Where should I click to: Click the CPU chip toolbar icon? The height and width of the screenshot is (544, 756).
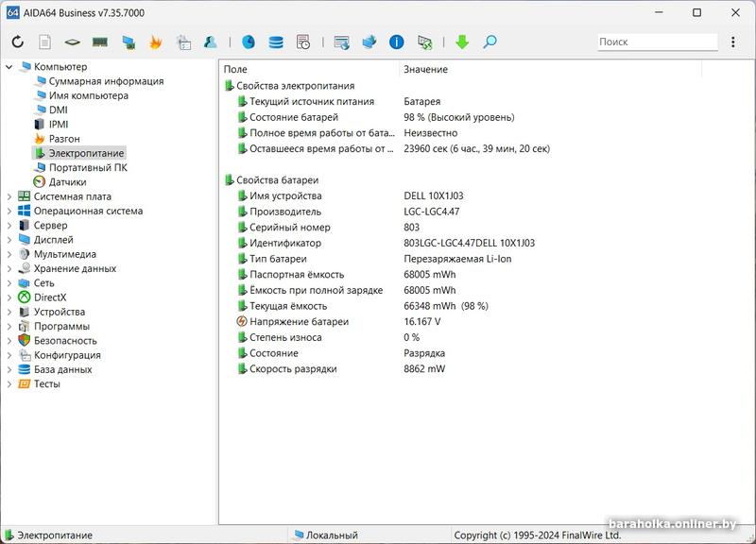point(73,42)
